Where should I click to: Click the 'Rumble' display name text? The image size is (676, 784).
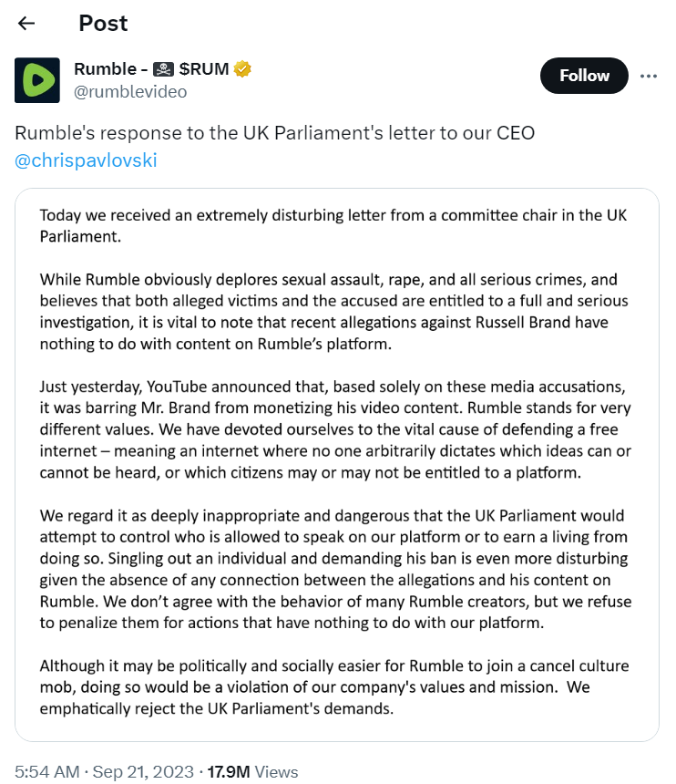click(105, 69)
